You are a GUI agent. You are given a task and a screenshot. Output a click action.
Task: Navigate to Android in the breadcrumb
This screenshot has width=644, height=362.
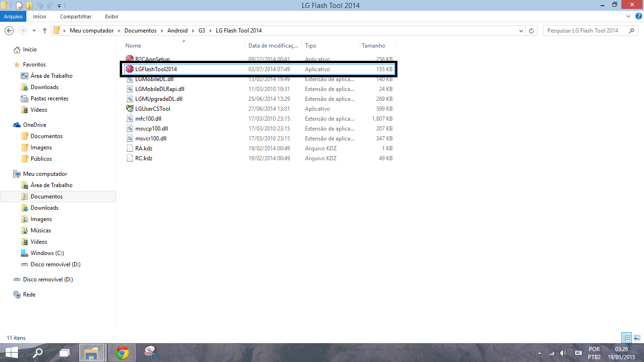click(x=177, y=31)
